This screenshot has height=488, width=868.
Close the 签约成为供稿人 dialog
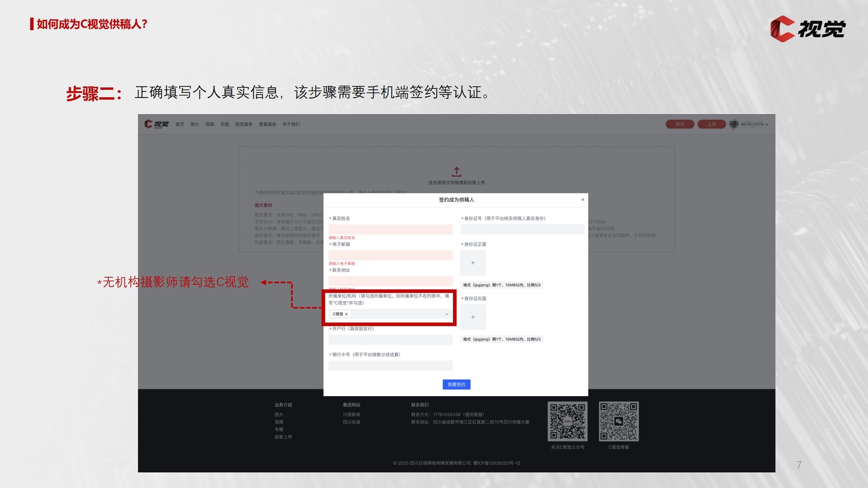click(x=583, y=200)
